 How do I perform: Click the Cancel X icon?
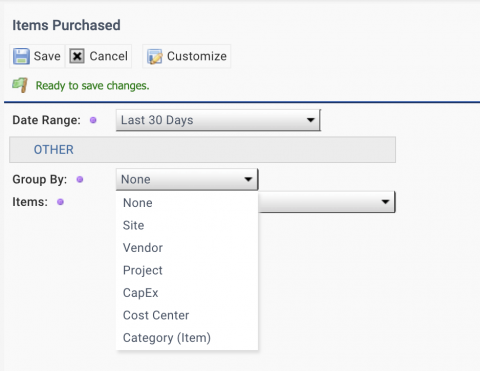(x=77, y=56)
